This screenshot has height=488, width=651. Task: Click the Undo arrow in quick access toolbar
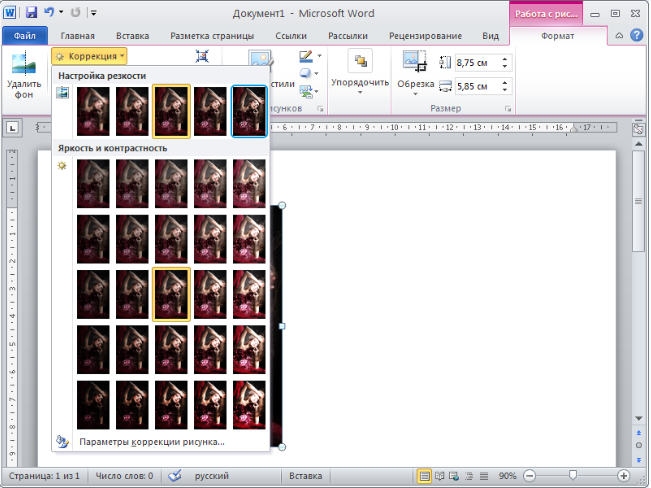click(x=49, y=13)
